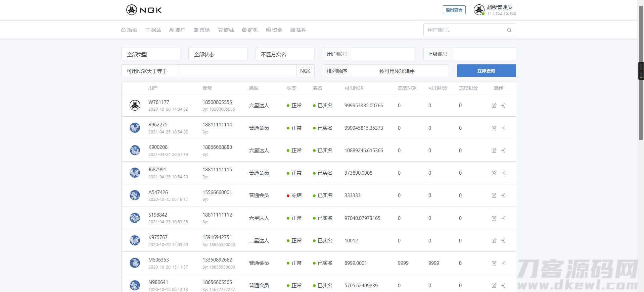This screenshot has width=644, height=292.
Task: Click super admin avatar in header
Action: click(479, 10)
